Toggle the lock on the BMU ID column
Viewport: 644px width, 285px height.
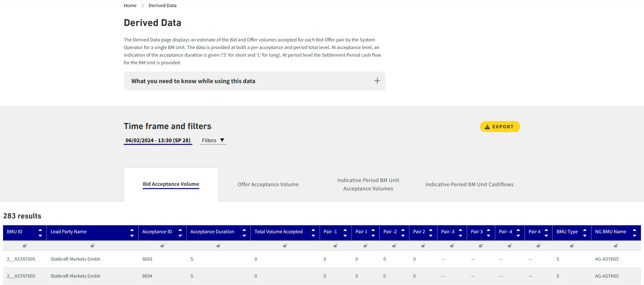pos(25,246)
